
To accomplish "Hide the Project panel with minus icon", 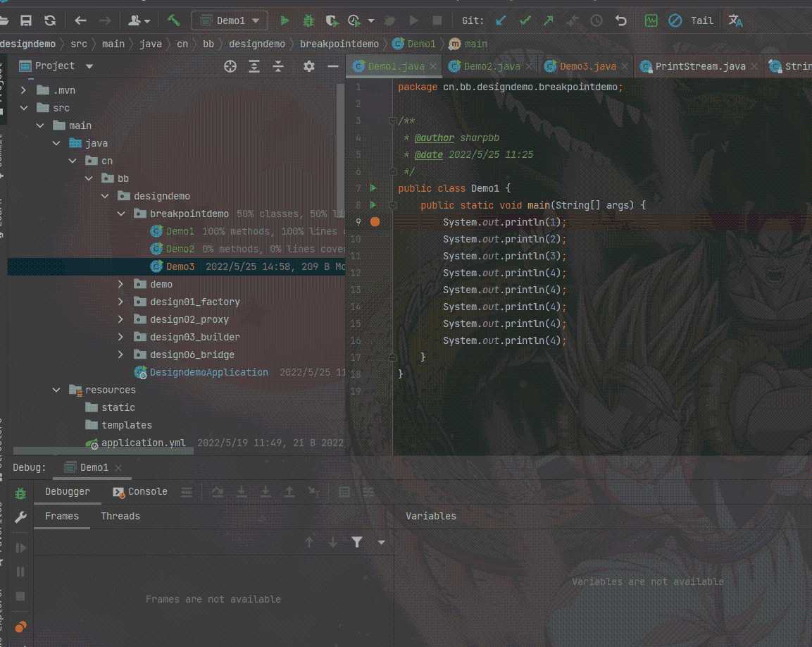I will (x=333, y=66).
